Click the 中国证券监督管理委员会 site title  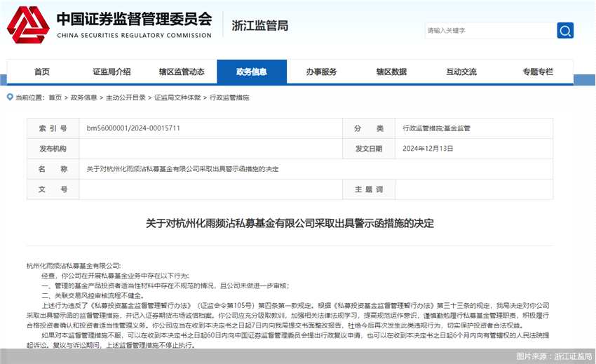coord(134,19)
